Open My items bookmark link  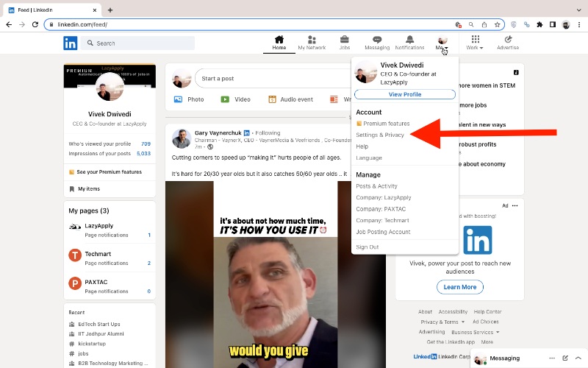(85, 189)
